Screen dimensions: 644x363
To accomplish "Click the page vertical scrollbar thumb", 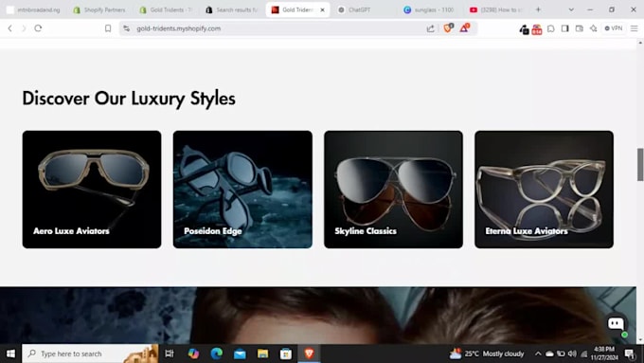I will pos(640,164).
